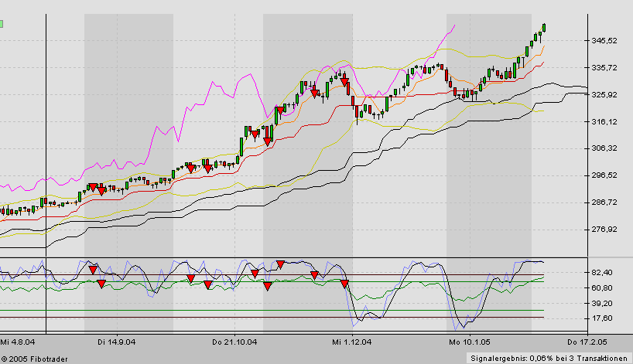Viewport: 633px width, 364px height.
Task: Click the 'Mo 10.1.05' date label
Action: [x=467, y=341]
